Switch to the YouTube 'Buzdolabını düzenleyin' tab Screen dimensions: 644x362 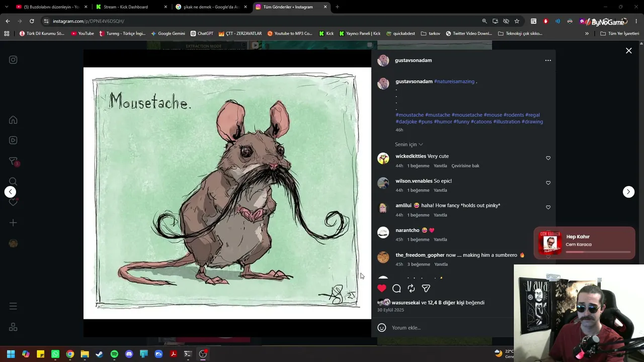(51, 7)
